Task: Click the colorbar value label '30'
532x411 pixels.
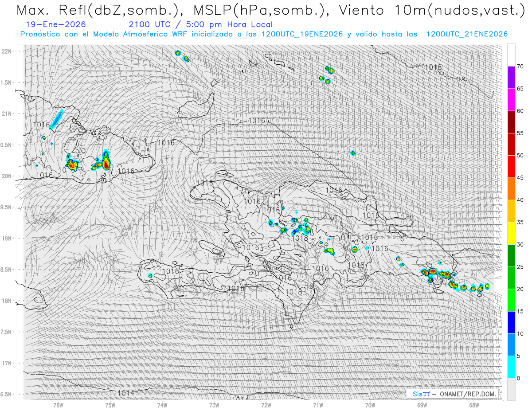Action: [x=520, y=244]
